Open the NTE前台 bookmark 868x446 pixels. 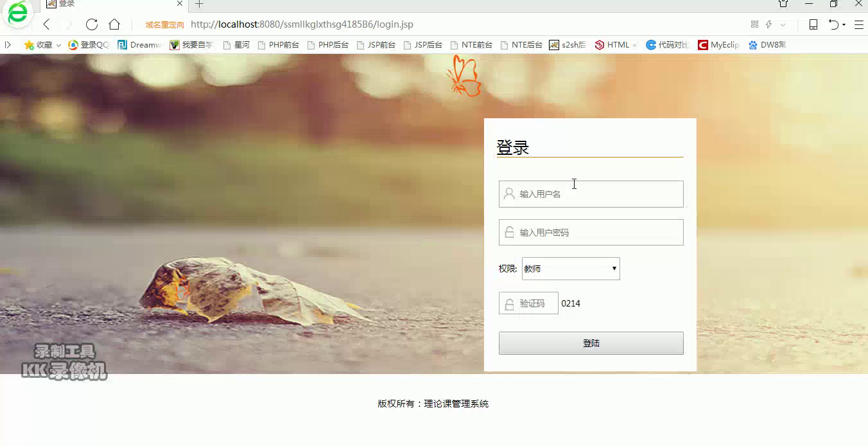471,45
